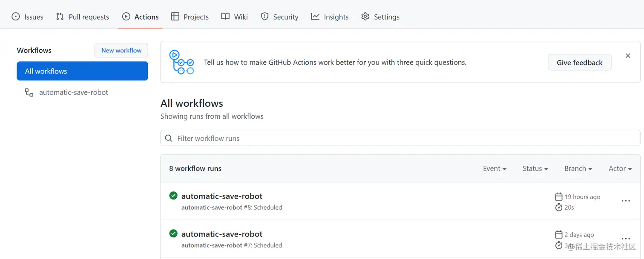Click the New workflow button

click(x=121, y=50)
